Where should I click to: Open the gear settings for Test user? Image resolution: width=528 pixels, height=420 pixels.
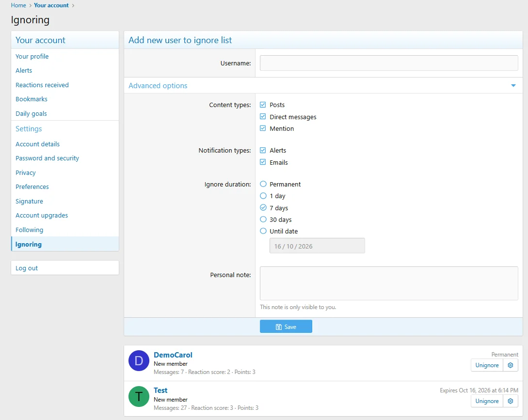[511, 401]
